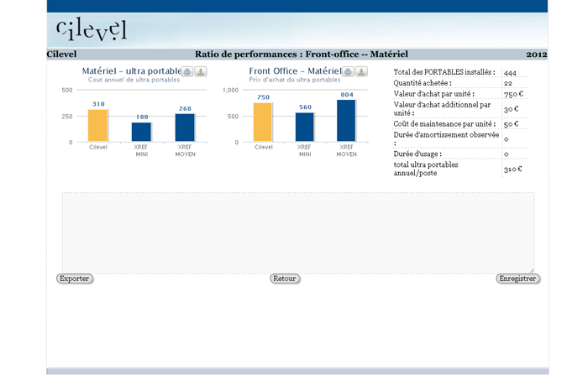Click the Total des PORTABLES installés value 444
This screenshot has width=588, height=386.
coord(510,73)
